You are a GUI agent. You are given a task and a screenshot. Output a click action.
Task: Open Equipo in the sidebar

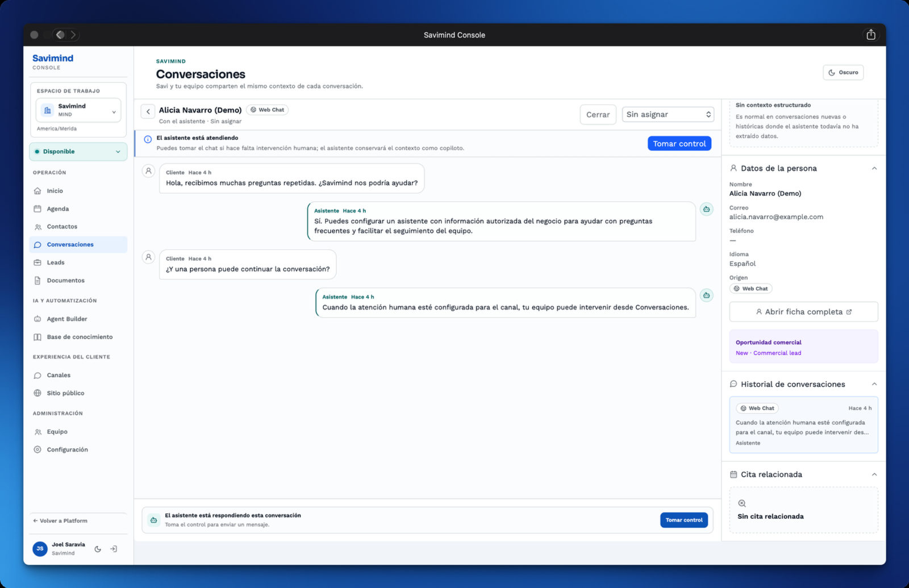(x=78, y=432)
